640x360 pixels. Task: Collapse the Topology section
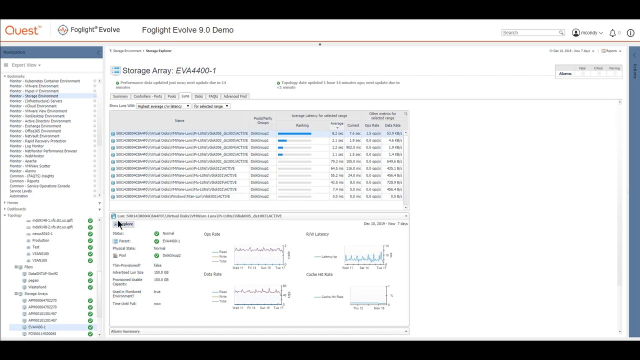[5, 216]
